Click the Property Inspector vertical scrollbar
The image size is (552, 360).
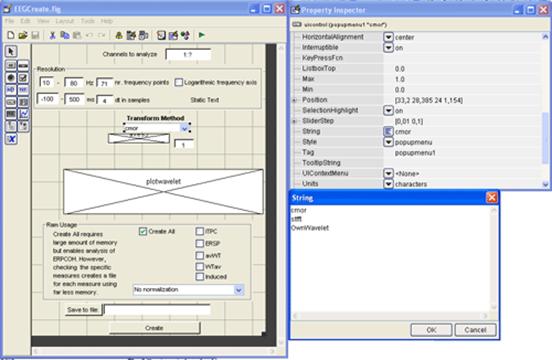coord(545,110)
